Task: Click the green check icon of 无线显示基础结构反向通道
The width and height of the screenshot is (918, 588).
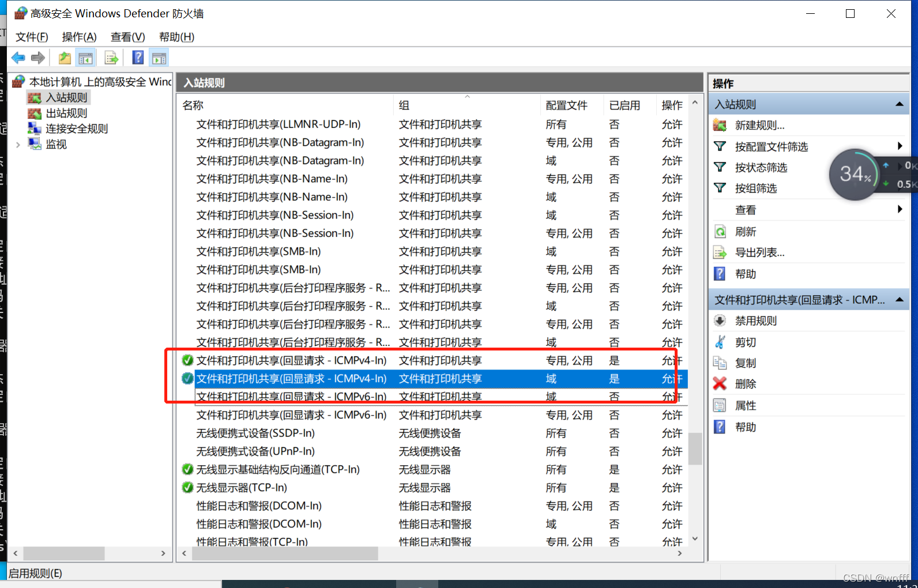Action: pyautogui.click(x=187, y=469)
